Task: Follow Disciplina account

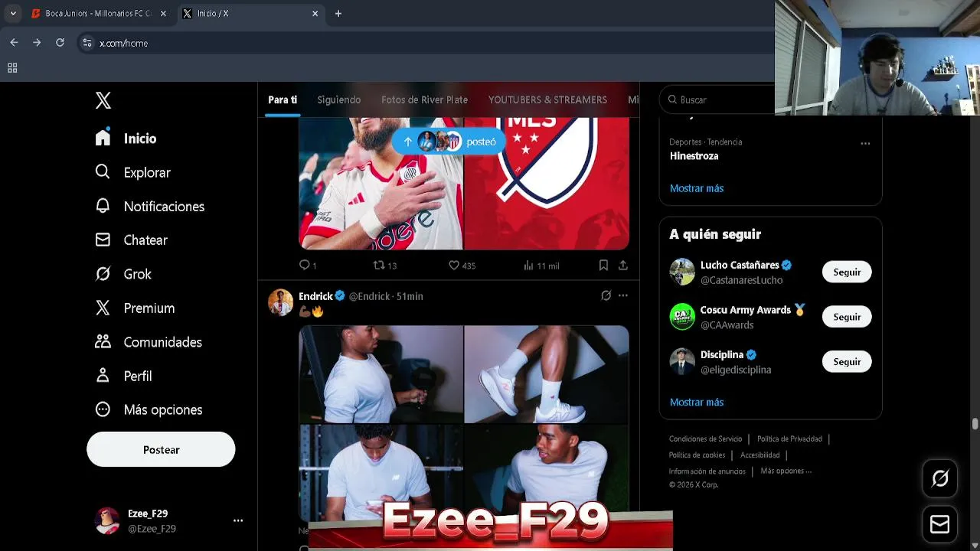Action: [x=847, y=361]
